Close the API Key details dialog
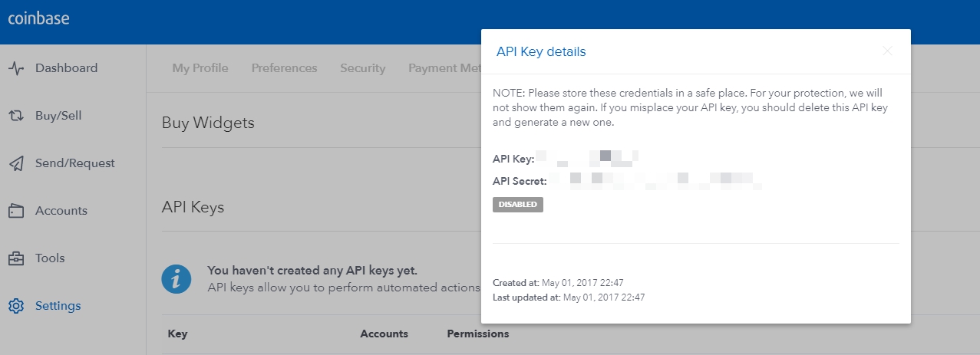 887,51
